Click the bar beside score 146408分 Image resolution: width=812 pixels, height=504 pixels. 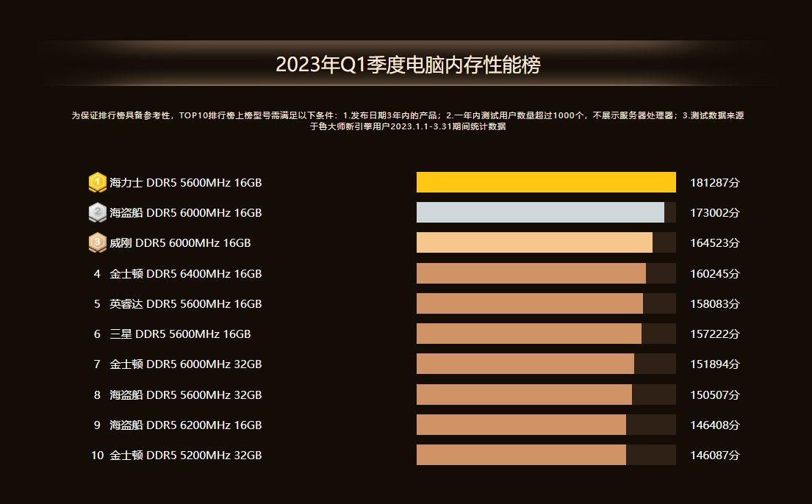coord(521,425)
